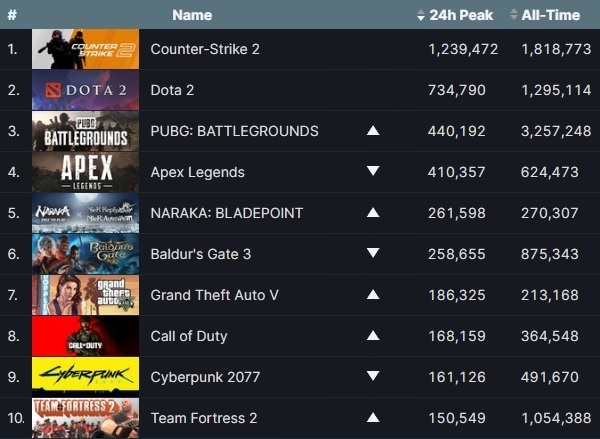The image size is (600, 439).
Task: Click the Team Fortress 2 thumbnail
Action: tap(85, 418)
